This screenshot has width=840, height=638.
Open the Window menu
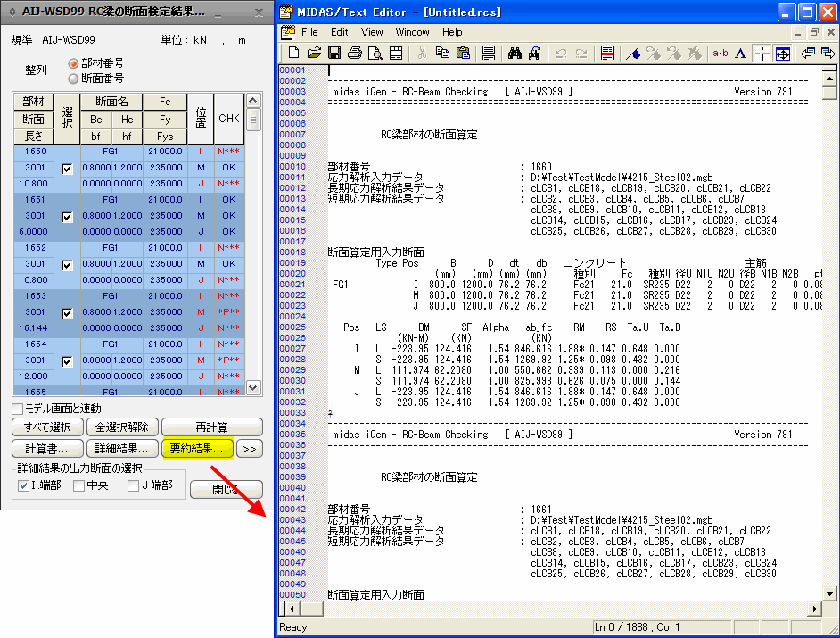click(413, 32)
